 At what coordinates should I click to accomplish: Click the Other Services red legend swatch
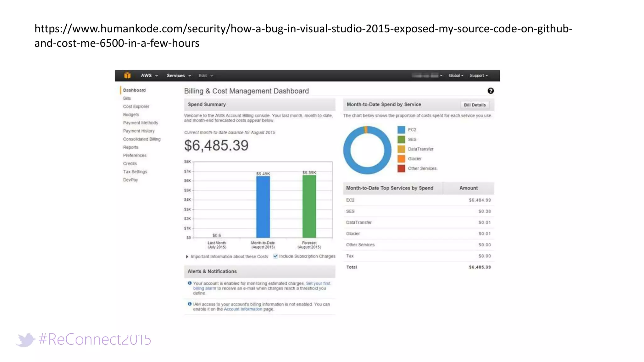click(x=401, y=168)
